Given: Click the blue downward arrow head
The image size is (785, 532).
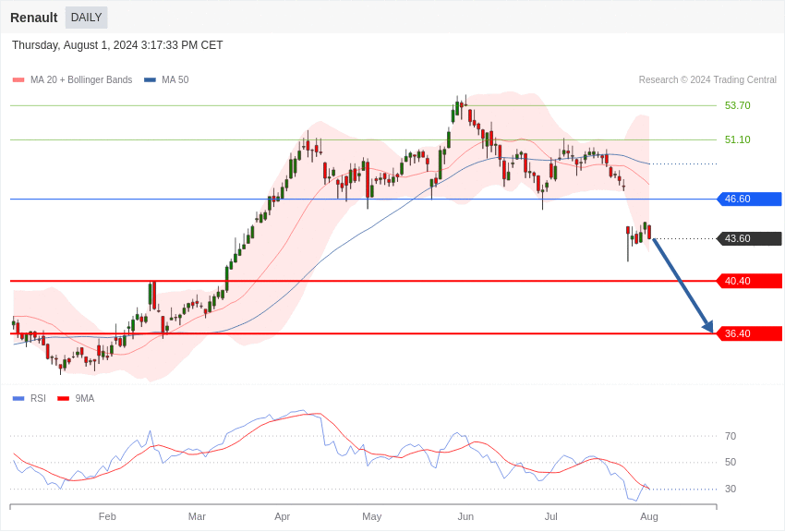Looking at the screenshot, I should (x=708, y=326).
